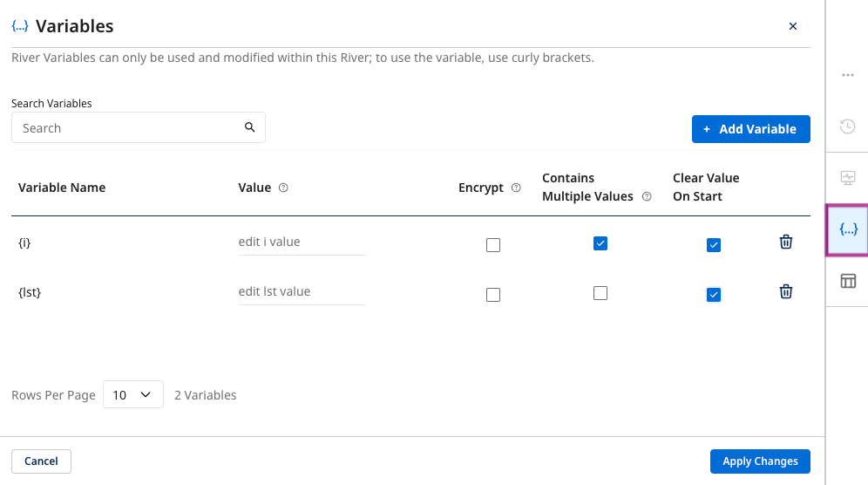The width and height of the screenshot is (868, 485).
Task: Show help for the Value column
Action: 283,188
